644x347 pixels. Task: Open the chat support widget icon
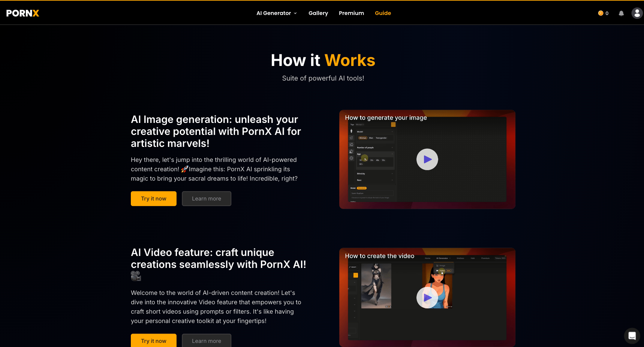click(x=632, y=336)
